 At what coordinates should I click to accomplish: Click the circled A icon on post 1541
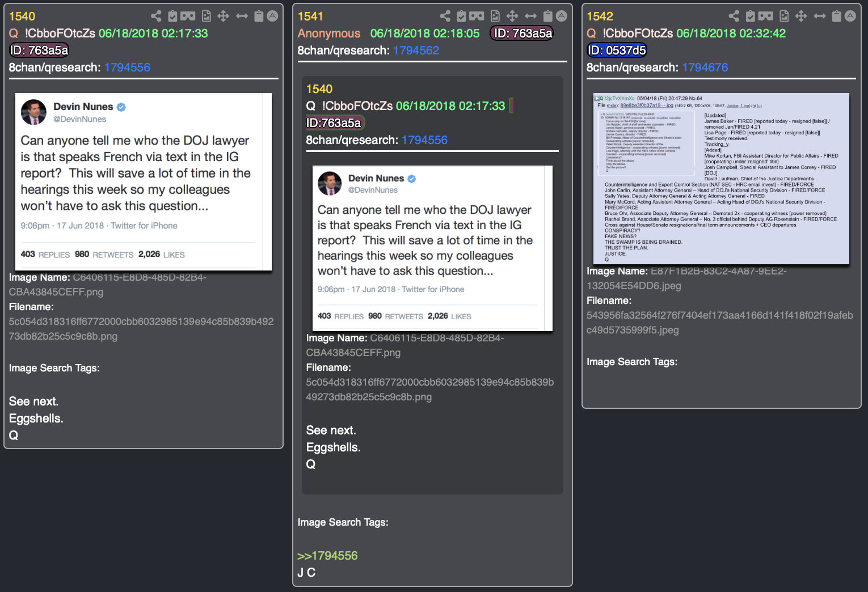click(x=561, y=16)
